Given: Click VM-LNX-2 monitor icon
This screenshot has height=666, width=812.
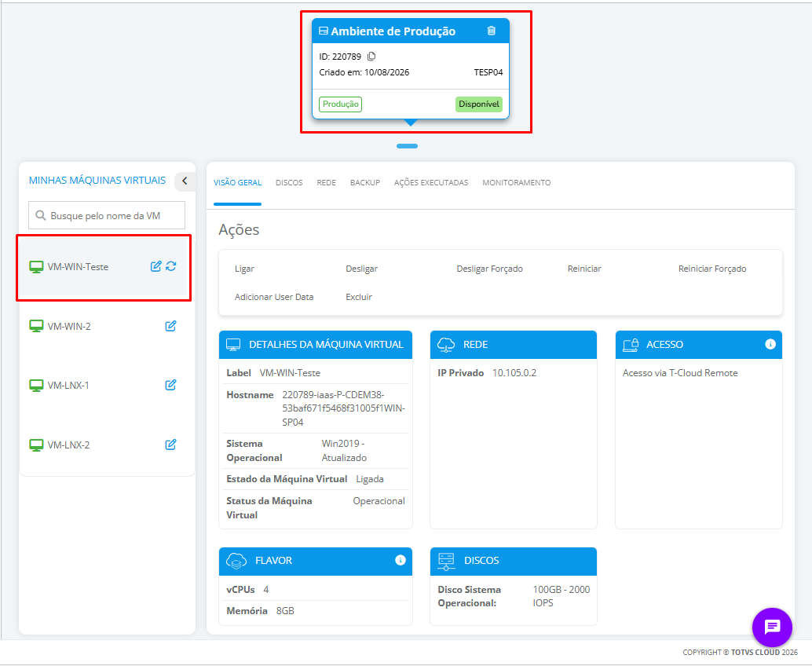Looking at the screenshot, I should click(36, 445).
